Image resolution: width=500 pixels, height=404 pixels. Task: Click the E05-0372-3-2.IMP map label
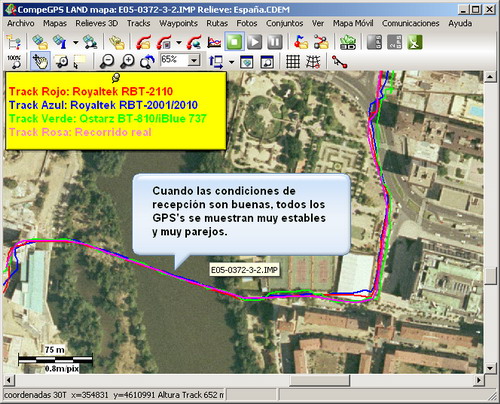point(244,270)
